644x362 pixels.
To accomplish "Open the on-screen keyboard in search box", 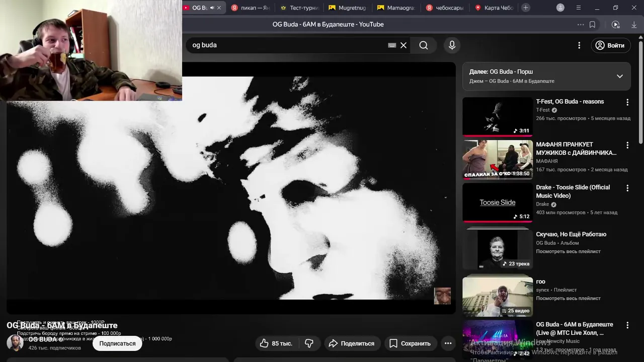I will pos(392,45).
